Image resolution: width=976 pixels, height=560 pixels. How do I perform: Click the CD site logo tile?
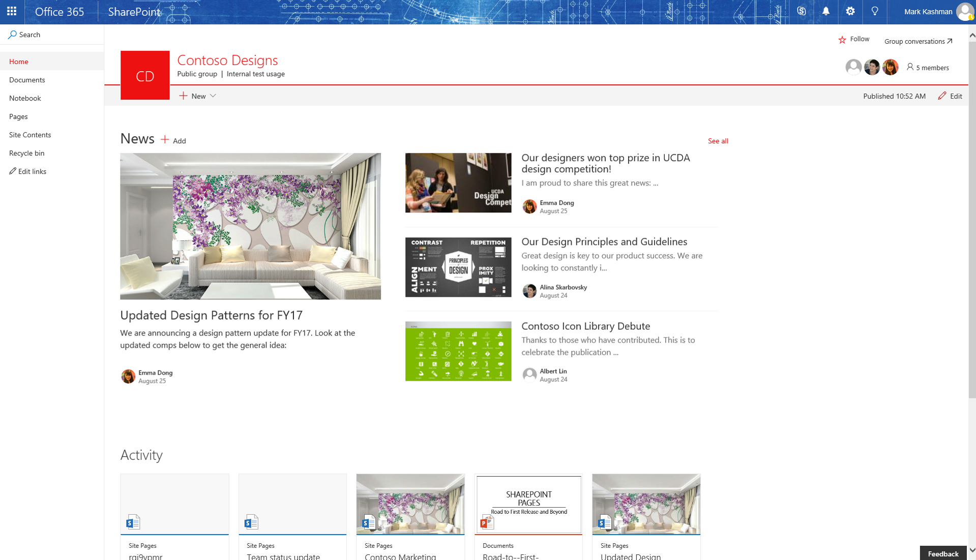pyautogui.click(x=144, y=75)
